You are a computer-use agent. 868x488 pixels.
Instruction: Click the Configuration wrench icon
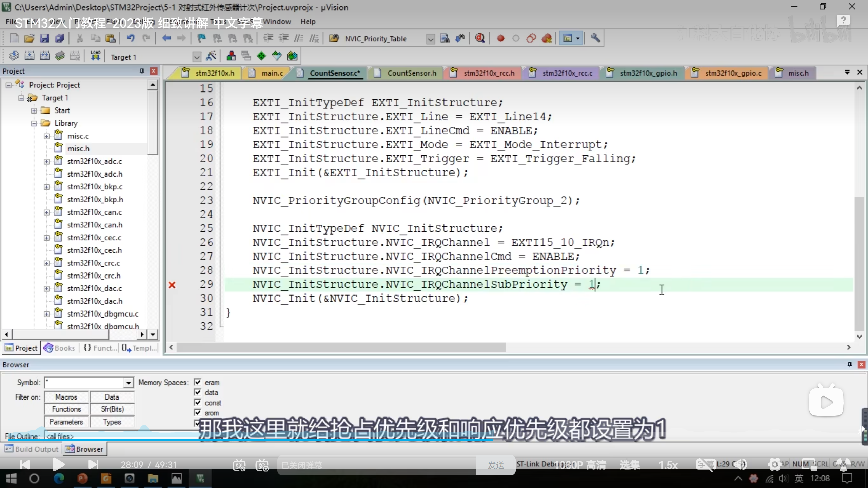coord(595,38)
